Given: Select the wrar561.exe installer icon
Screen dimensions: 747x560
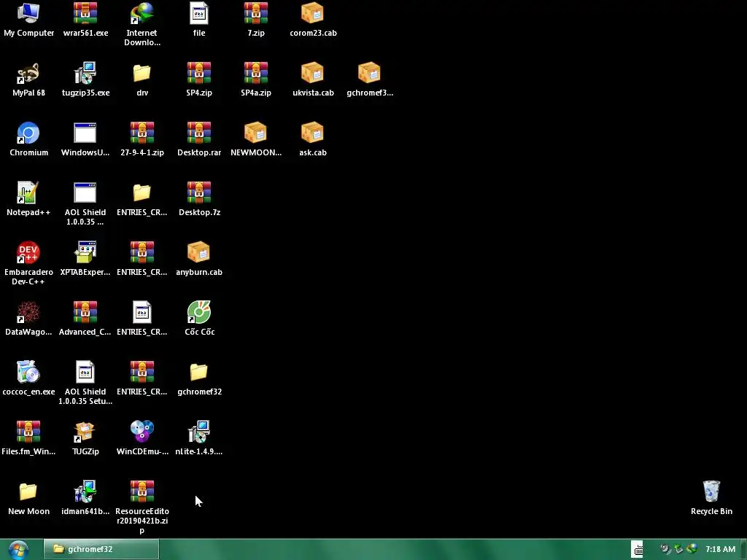Looking at the screenshot, I should (85, 13).
